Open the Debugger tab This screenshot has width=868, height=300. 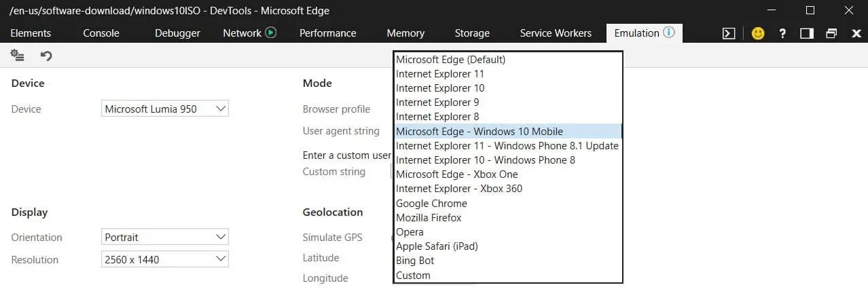tap(177, 33)
